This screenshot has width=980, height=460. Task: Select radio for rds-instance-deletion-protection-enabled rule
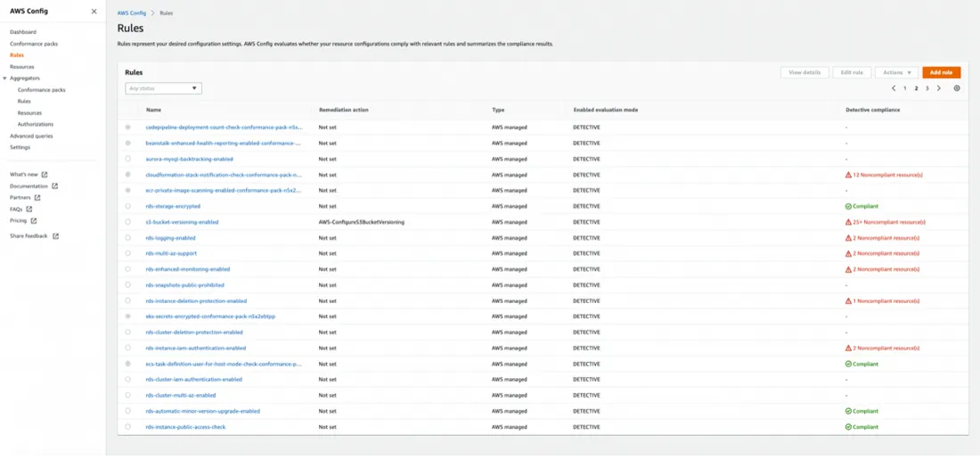128,300
